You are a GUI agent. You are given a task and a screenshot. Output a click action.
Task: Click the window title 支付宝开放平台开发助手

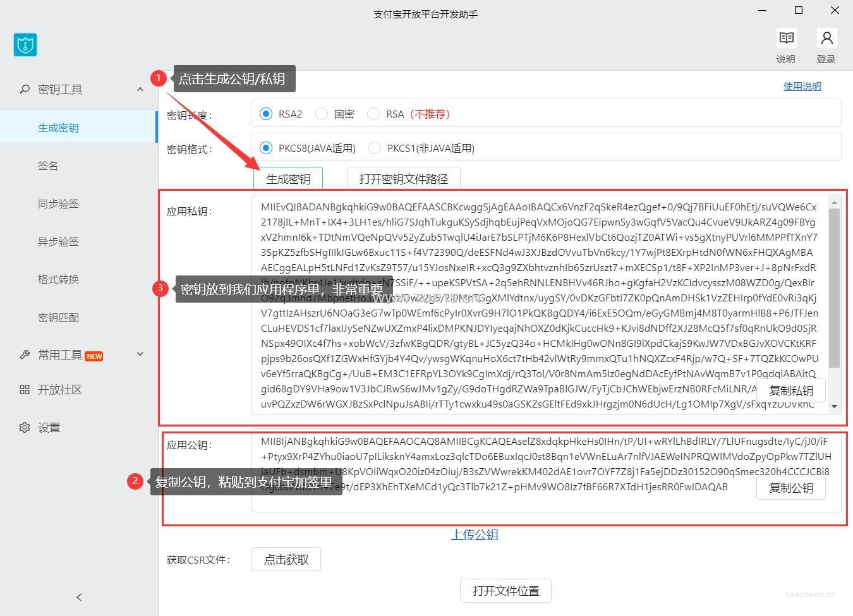(425, 14)
